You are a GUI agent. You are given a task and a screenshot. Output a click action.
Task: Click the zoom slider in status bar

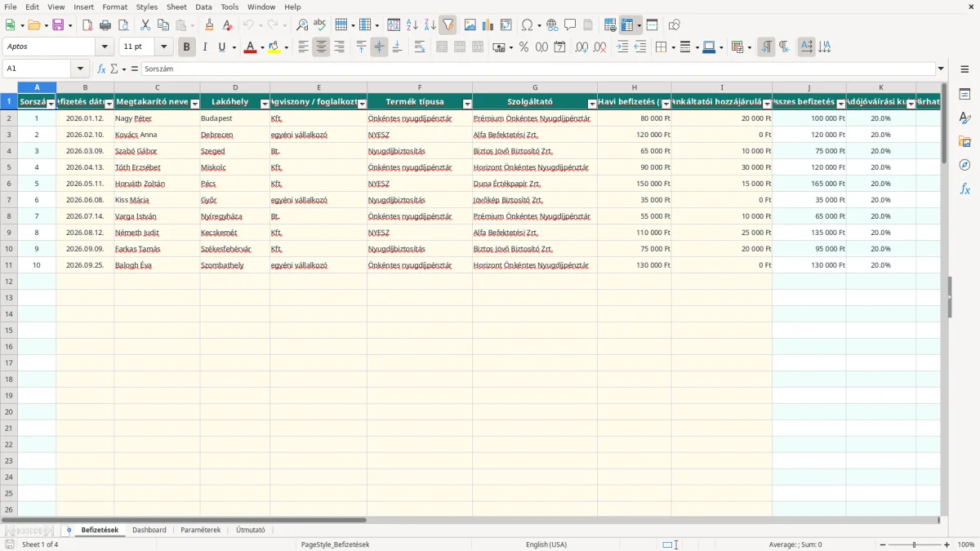tap(914, 544)
